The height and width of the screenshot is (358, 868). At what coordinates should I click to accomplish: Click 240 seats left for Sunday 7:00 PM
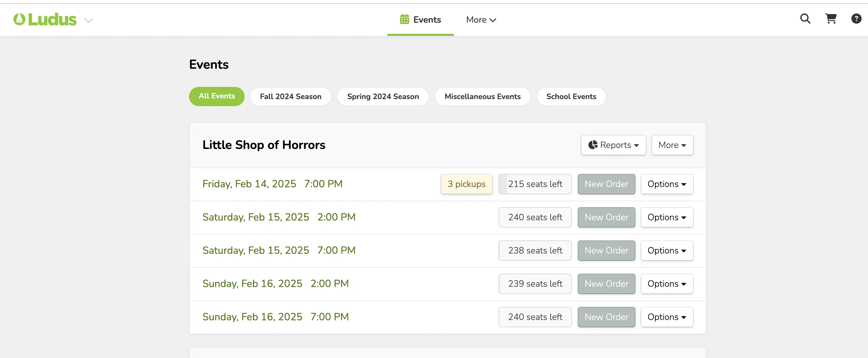pos(535,317)
